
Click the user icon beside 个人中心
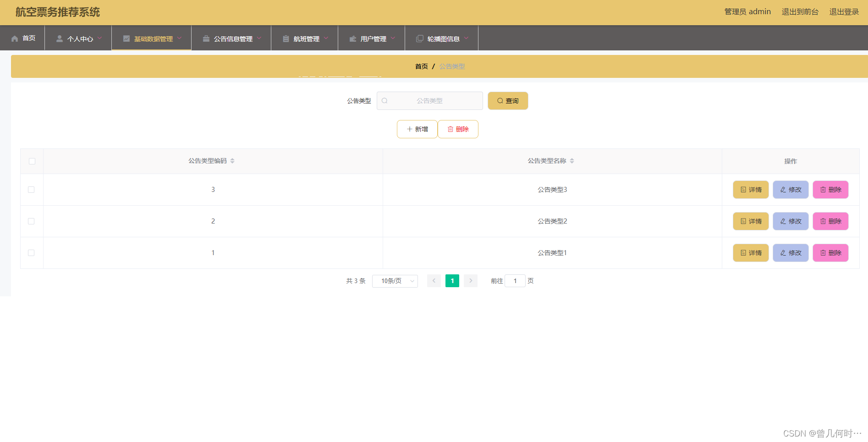(60, 38)
